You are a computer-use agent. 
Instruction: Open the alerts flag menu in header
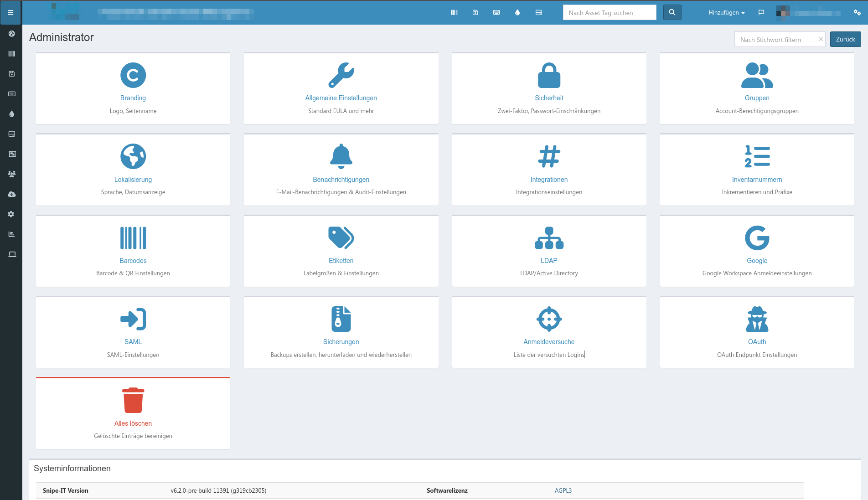click(761, 13)
